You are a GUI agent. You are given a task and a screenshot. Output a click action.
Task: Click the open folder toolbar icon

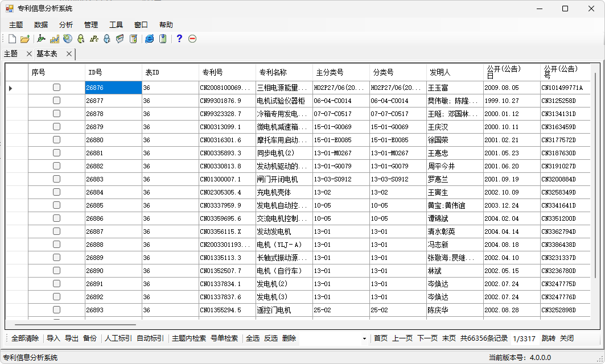24,39
